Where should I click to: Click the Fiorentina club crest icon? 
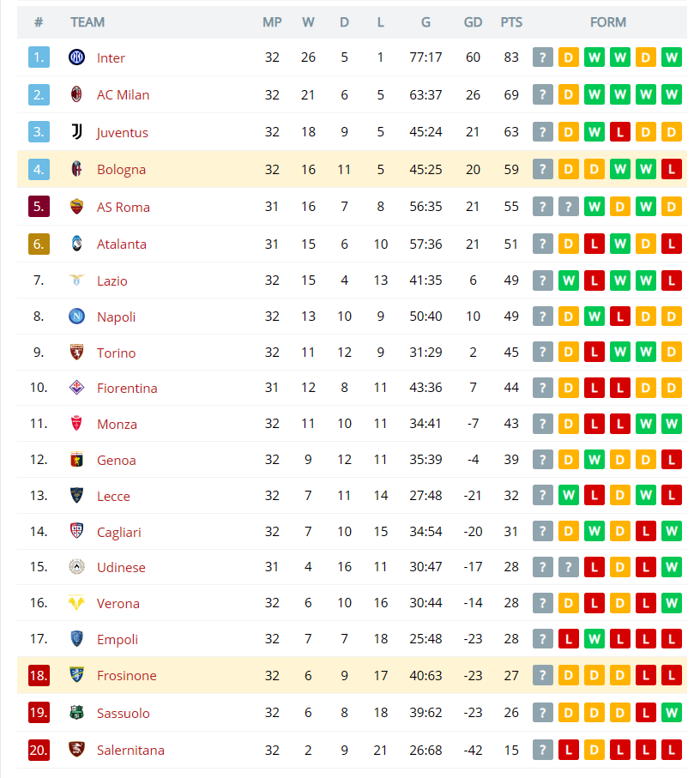point(76,388)
